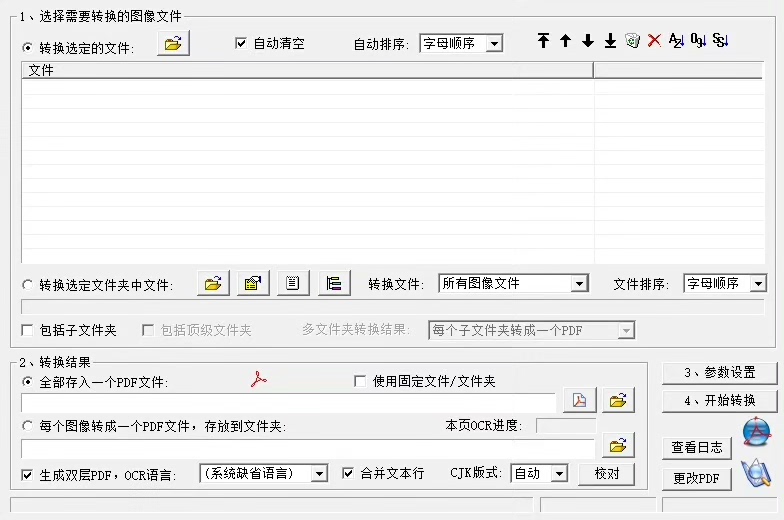Click the blue globe PDF logo icon
This screenshot has width=784, height=520.
756,431
